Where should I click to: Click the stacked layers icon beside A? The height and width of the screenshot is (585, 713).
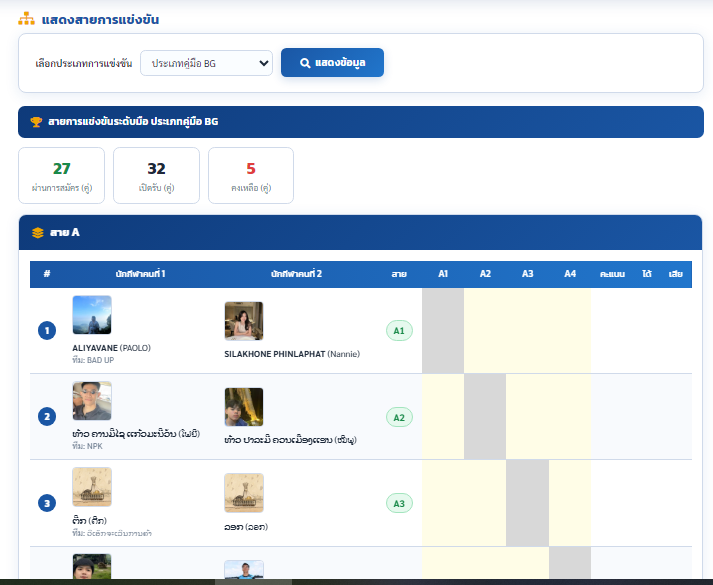click(38, 233)
